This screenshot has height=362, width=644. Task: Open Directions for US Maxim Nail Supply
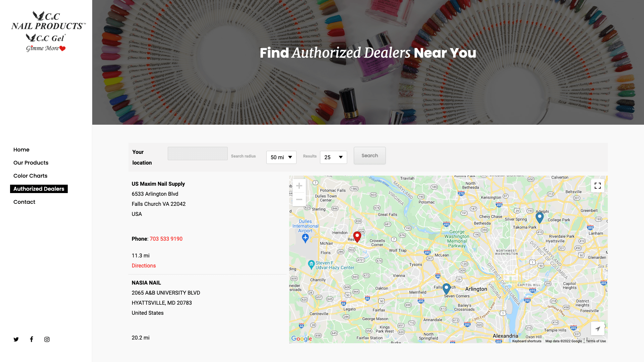(x=144, y=265)
